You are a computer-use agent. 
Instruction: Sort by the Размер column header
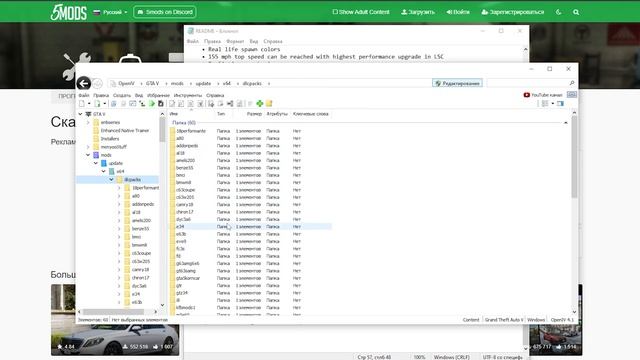(254, 114)
